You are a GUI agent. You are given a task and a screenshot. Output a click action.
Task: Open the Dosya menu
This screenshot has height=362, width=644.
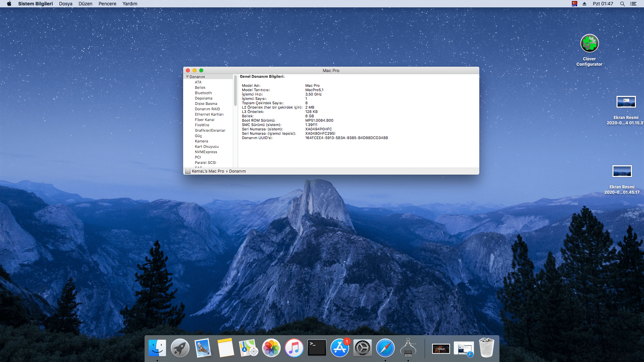[x=65, y=4]
